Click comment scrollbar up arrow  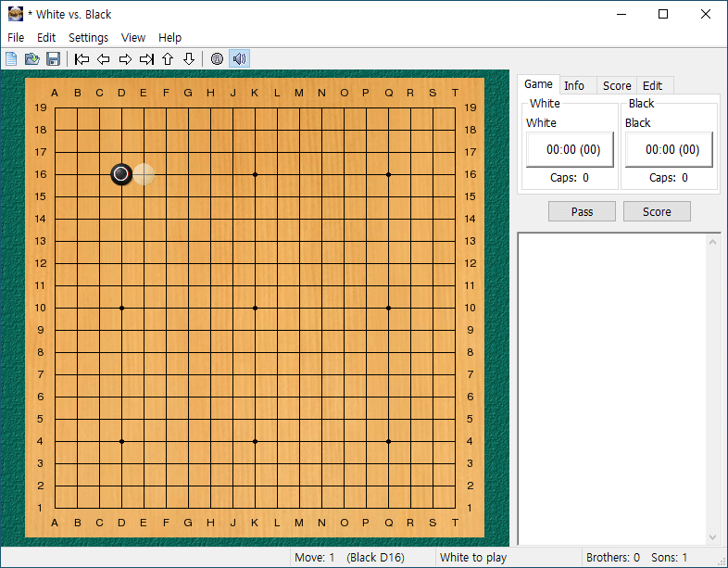pos(712,242)
